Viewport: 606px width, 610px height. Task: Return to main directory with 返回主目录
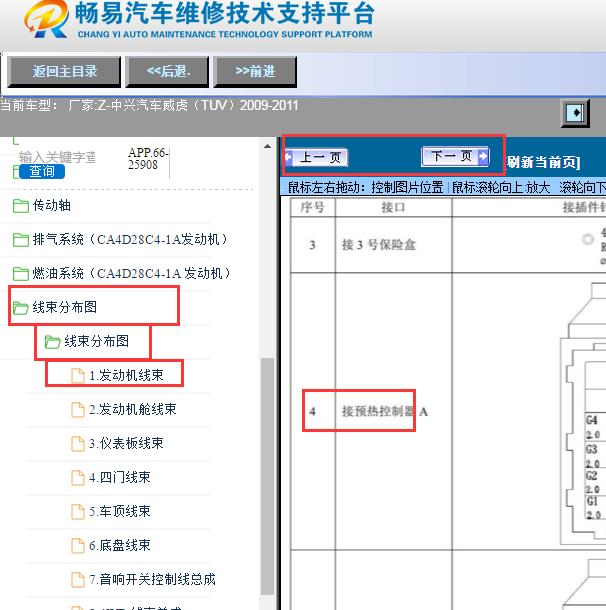coord(64,72)
